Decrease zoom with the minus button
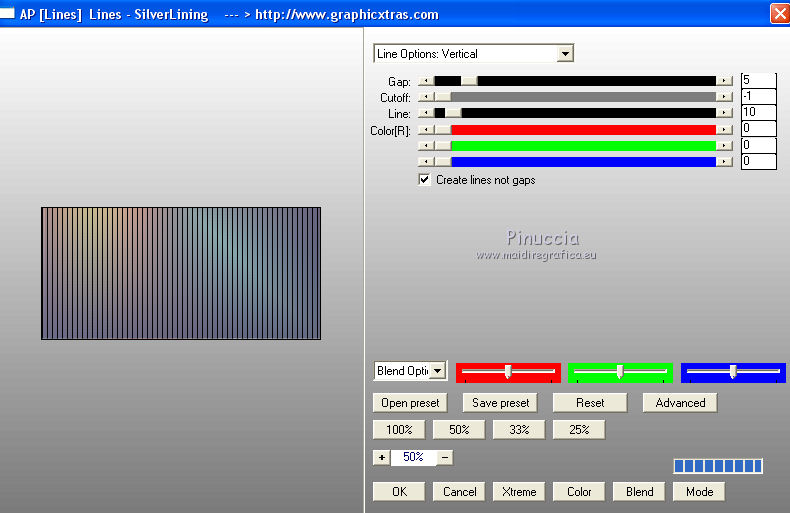Image resolution: width=790 pixels, height=513 pixels. click(x=445, y=458)
